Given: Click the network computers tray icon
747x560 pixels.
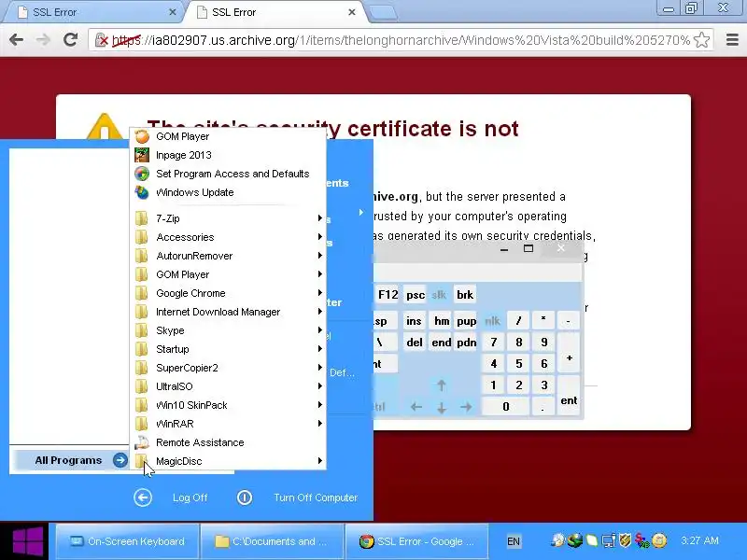Looking at the screenshot, I should point(609,540).
